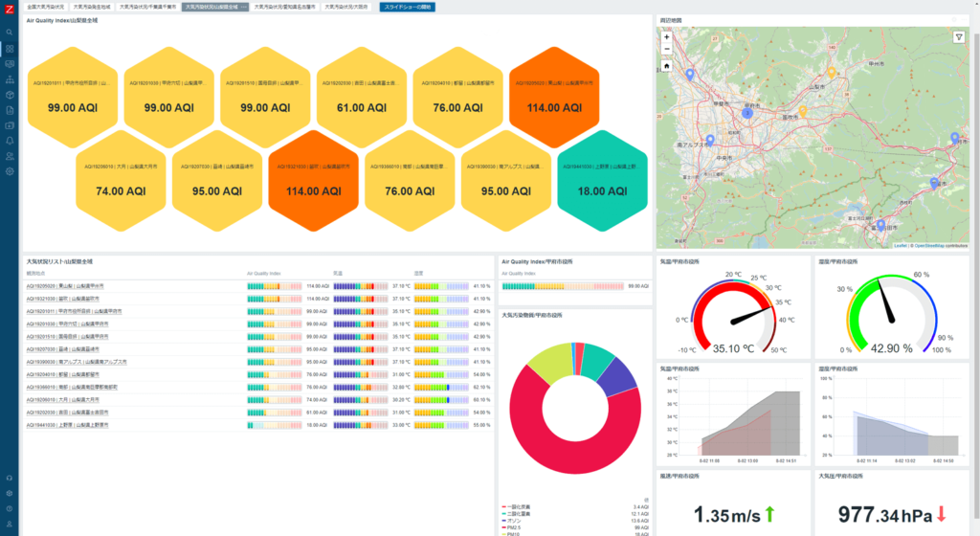Screen dimensions: 980x536
Task: Click the 35.10 ℃ temperature gauge
Action: (x=733, y=316)
